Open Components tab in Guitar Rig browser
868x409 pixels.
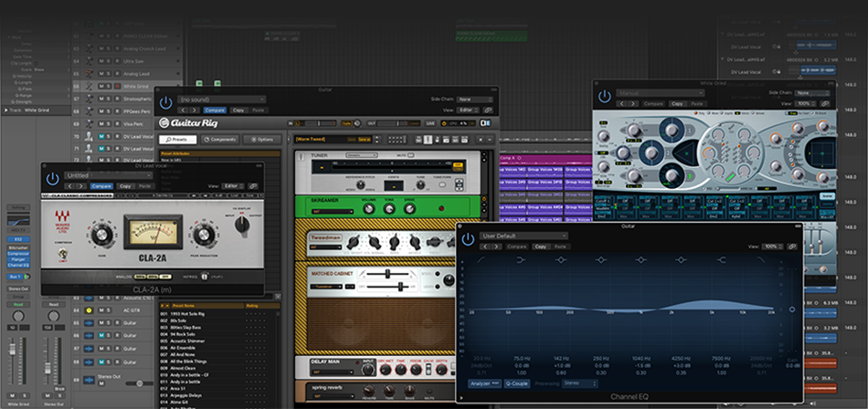click(x=220, y=140)
